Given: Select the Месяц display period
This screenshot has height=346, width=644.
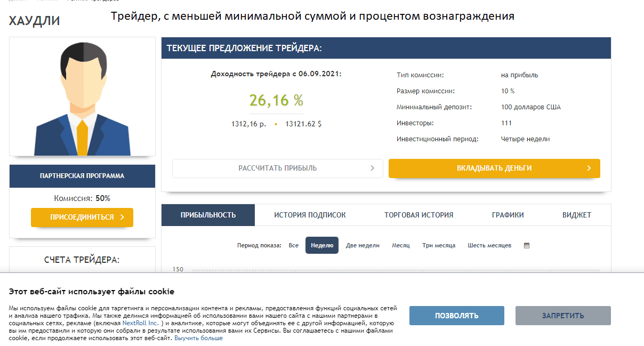Looking at the screenshot, I should pos(401,245).
